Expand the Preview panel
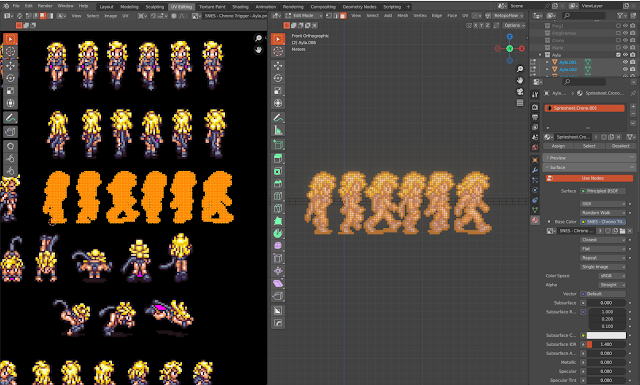640x385 pixels. [589, 158]
